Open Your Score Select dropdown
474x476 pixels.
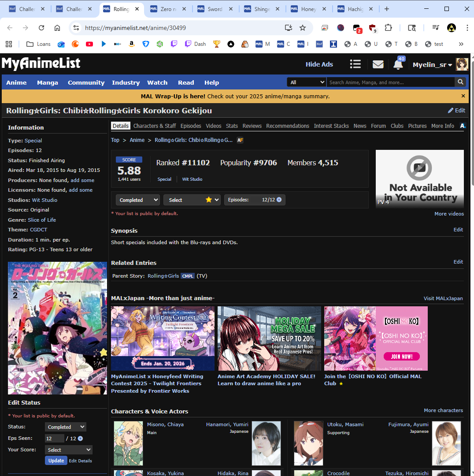69,450
